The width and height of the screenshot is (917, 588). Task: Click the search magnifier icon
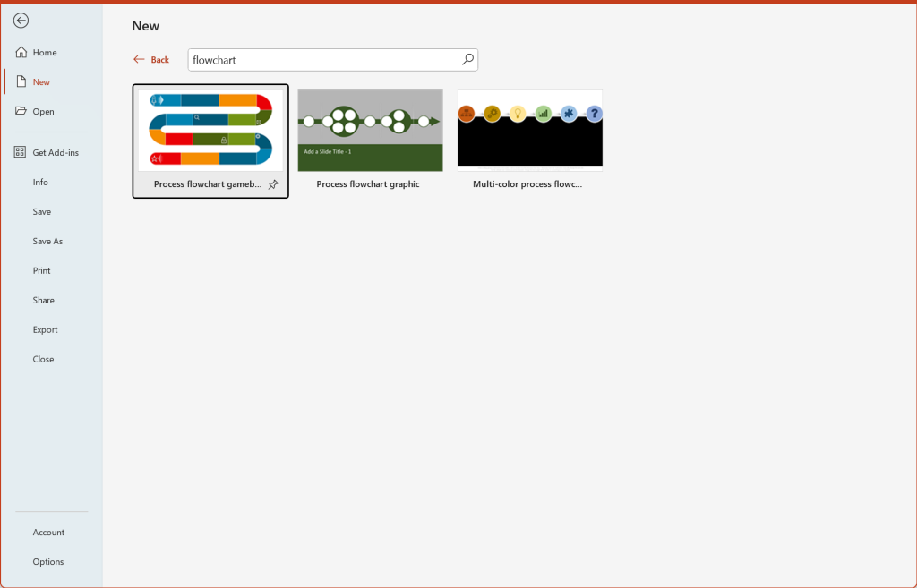click(467, 60)
